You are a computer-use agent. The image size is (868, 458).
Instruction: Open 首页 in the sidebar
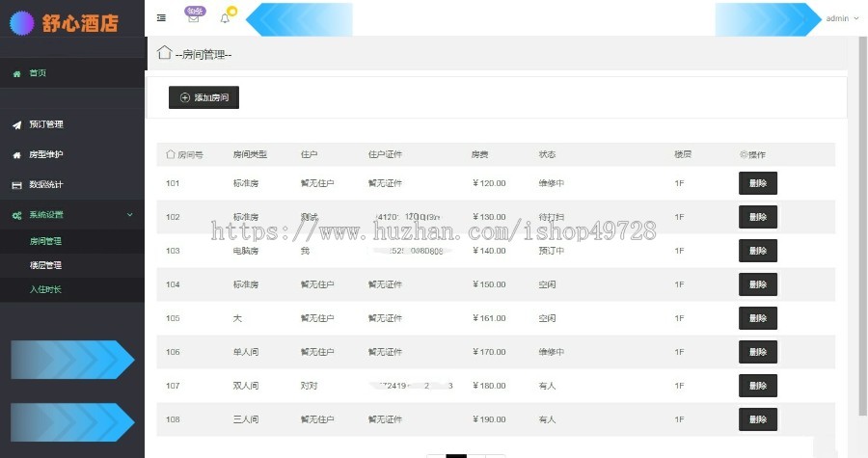72,73
